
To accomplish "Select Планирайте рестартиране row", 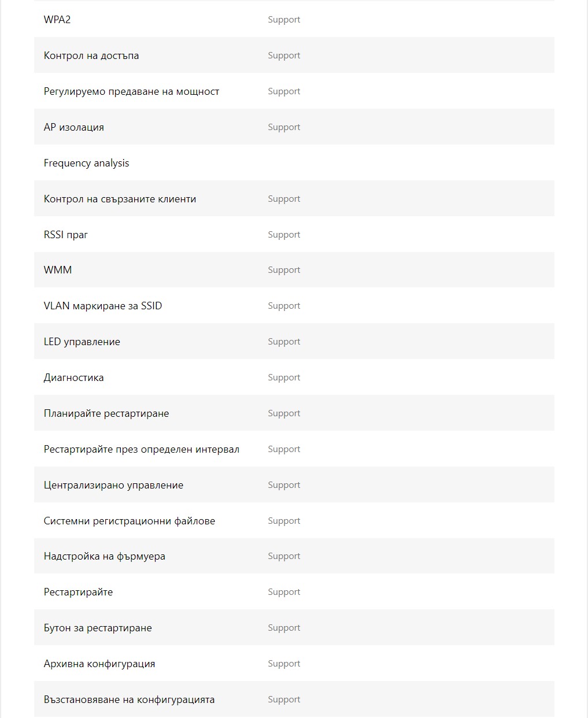I will click(294, 413).
